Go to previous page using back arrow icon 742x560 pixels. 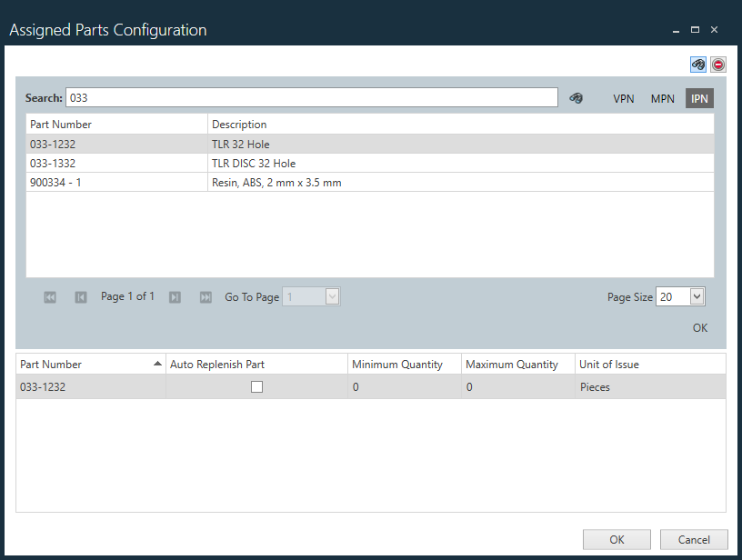80,296
